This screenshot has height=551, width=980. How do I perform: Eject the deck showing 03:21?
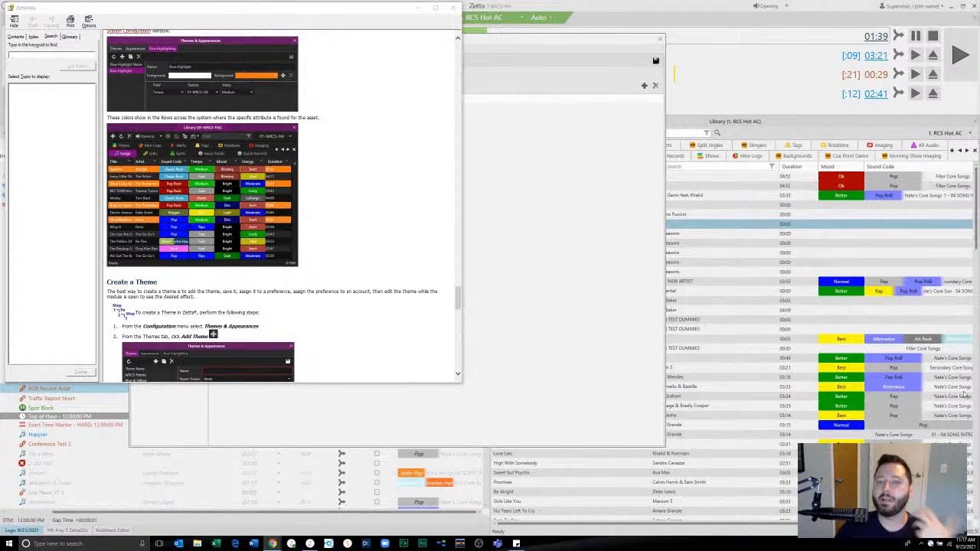(x=933, y=55)
